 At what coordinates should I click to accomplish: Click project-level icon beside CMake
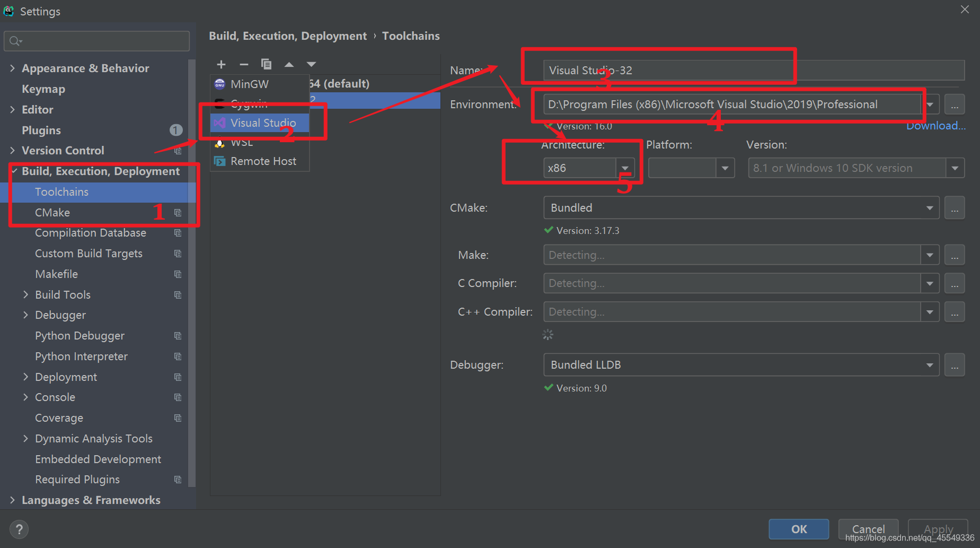[178, 213]
